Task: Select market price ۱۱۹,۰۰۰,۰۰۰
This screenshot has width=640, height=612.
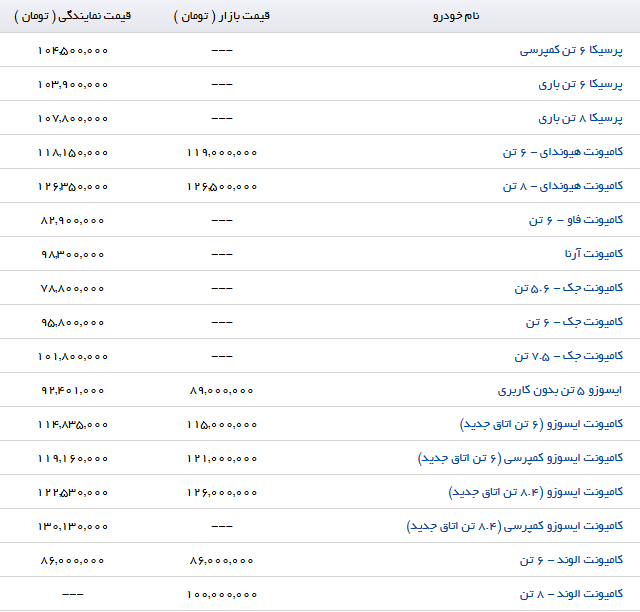Action: 222,153
